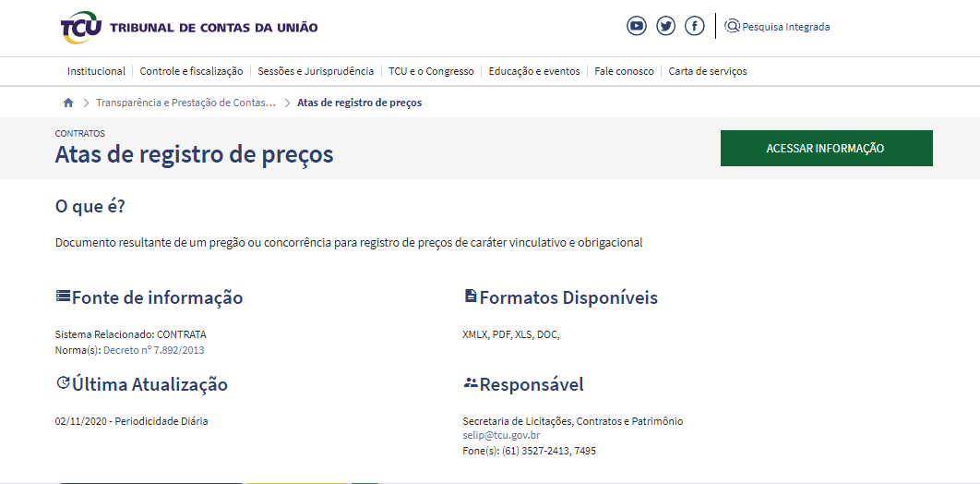Expand the Sessões e Jurisprudência menu

316,71
